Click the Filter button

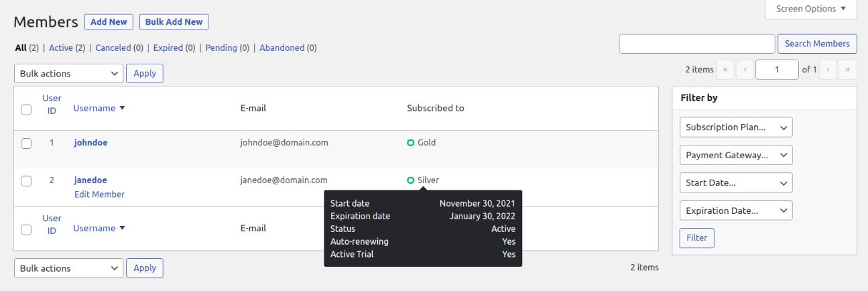[x=697, y=238]
